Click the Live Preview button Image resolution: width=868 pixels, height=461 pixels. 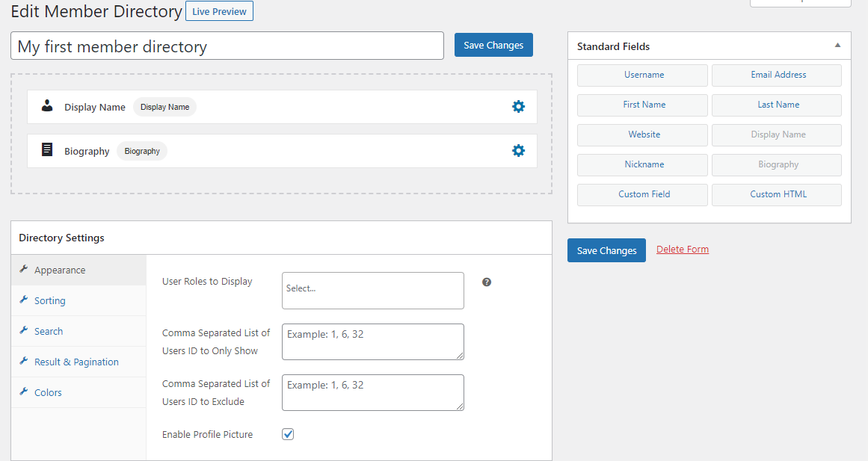219,12
